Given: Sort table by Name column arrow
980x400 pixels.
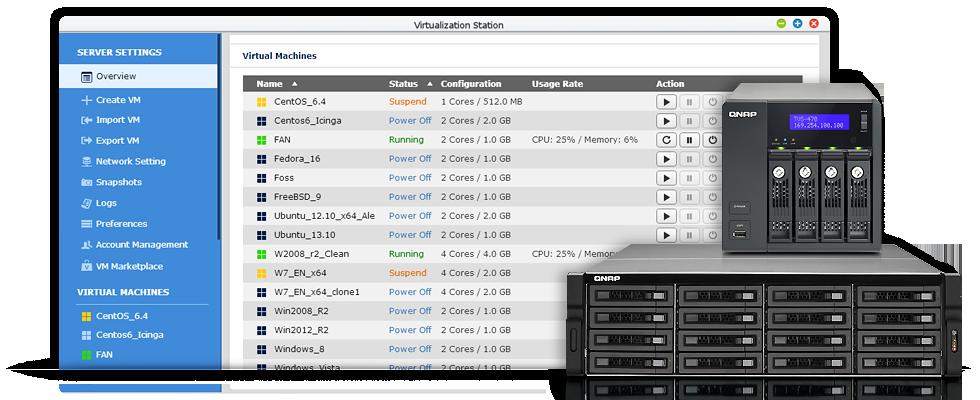Looking at the screenshot, I should click(295, 84).
